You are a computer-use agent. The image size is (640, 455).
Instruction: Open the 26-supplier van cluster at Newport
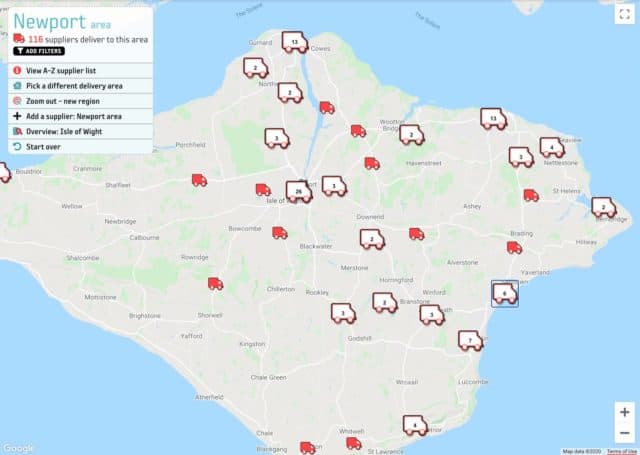click(x=299, y=191)
